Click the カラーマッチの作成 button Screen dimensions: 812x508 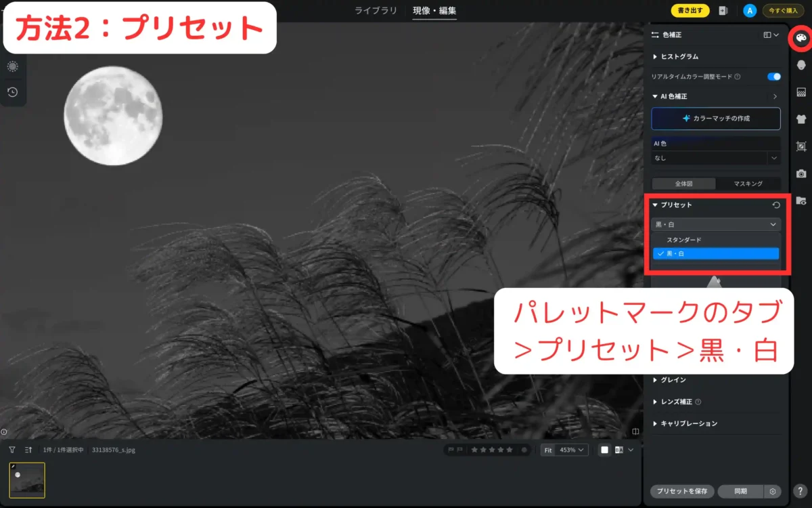(x=716, y=119)
